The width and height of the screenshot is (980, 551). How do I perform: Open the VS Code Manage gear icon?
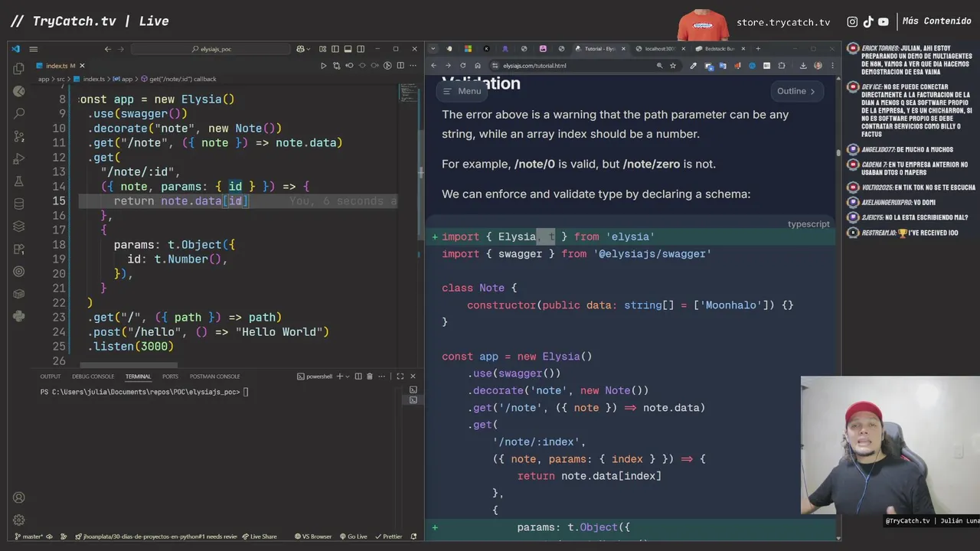pos(18,520)
